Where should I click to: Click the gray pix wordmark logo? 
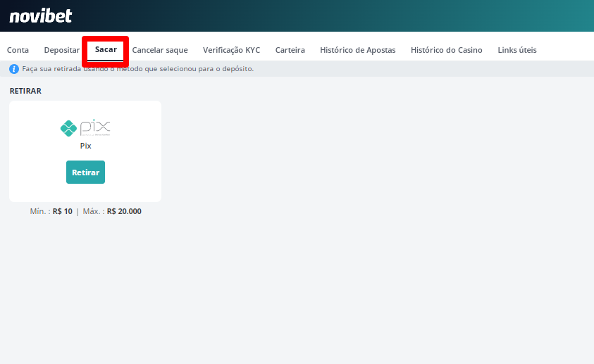pyautogui.click(x=95, y=127)
